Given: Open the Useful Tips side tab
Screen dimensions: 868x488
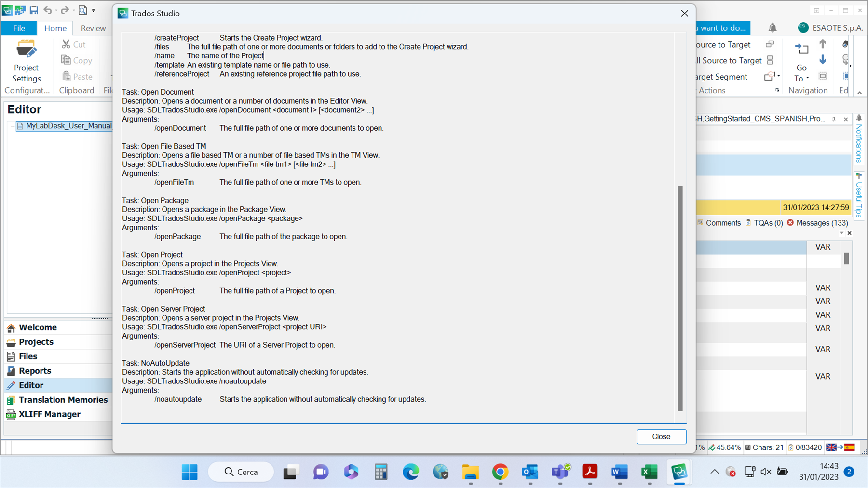Looking at the screenshot, I should click(859, 195).
